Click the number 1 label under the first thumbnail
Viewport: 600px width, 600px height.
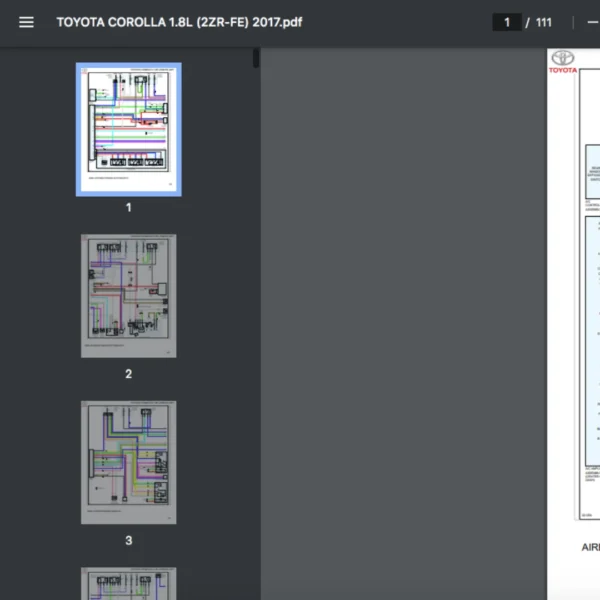pyautogui.click(x=129, y=208)
